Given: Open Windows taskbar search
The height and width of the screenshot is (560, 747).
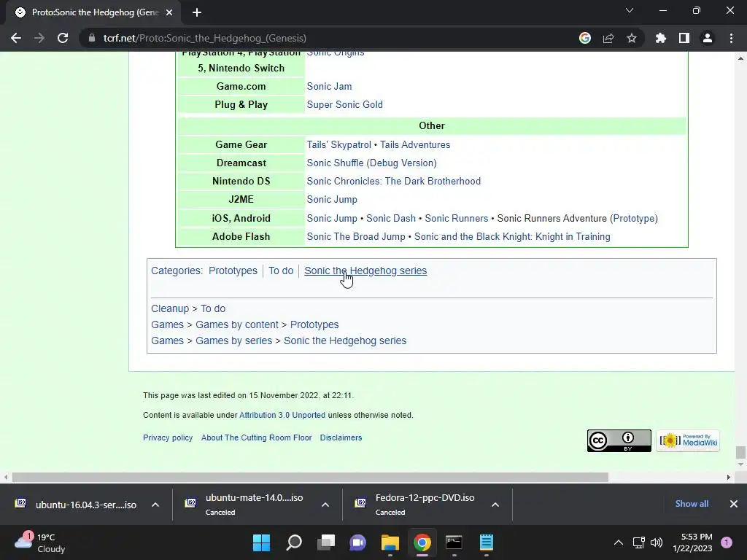Looking at the screenshot, I should point(294,542).
